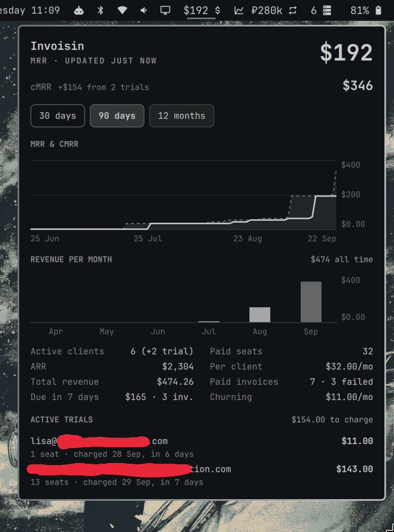Click the Total revenue value $474.26
This screenshot has width=394, height=532.
tap(175, 382)
